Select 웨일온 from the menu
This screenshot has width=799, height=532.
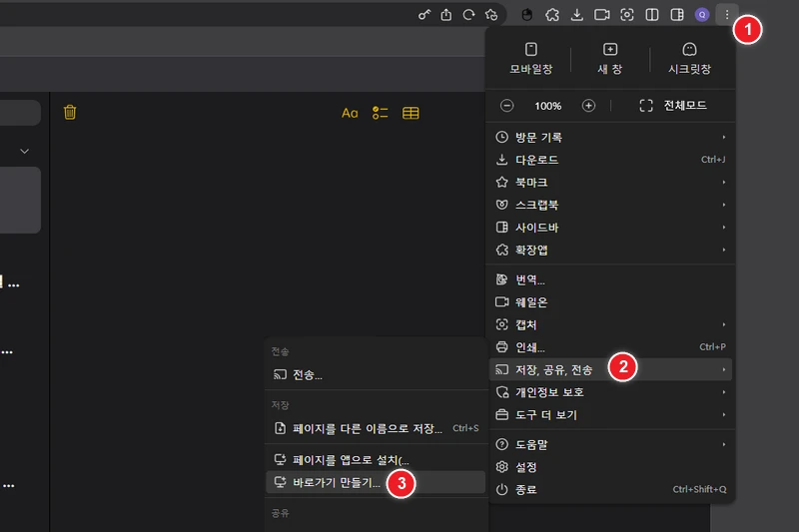click(x=610, y=301)
